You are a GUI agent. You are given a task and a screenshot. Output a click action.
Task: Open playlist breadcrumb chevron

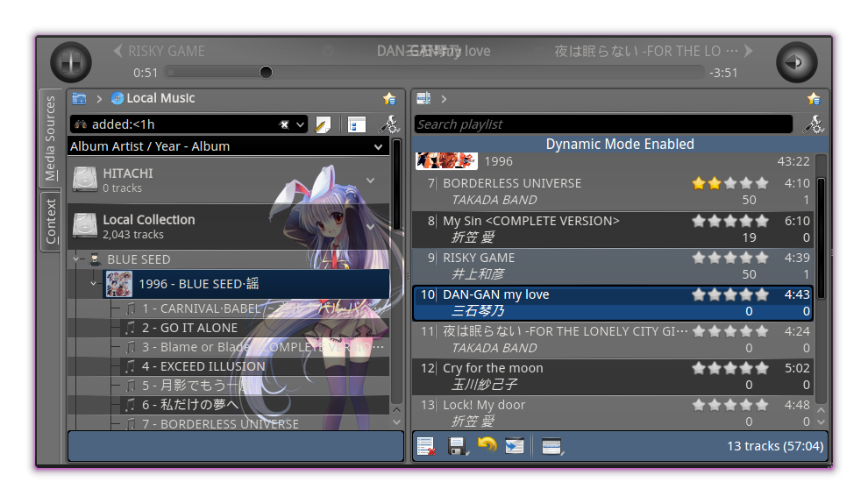444,98
